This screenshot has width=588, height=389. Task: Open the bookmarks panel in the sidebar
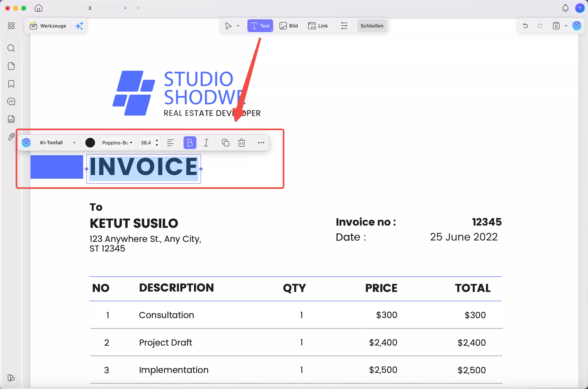[x=11, y=84]
